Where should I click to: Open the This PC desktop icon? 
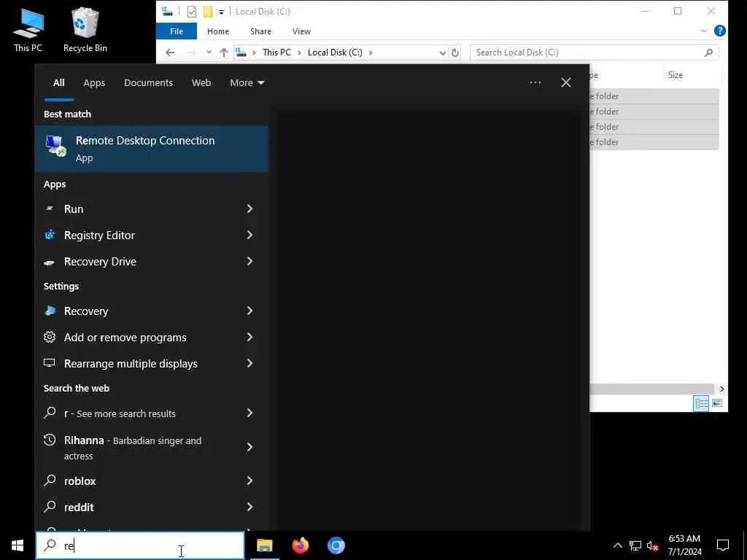click(x=28, y=30)
